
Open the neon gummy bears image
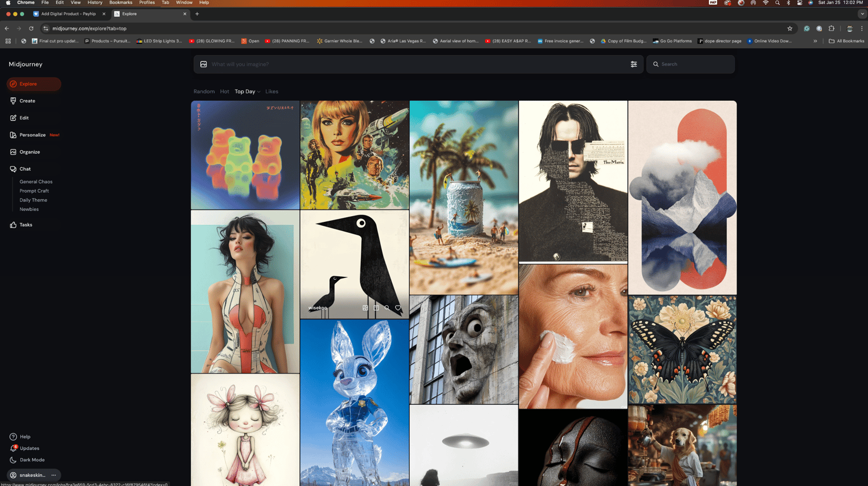click(245, 155)
